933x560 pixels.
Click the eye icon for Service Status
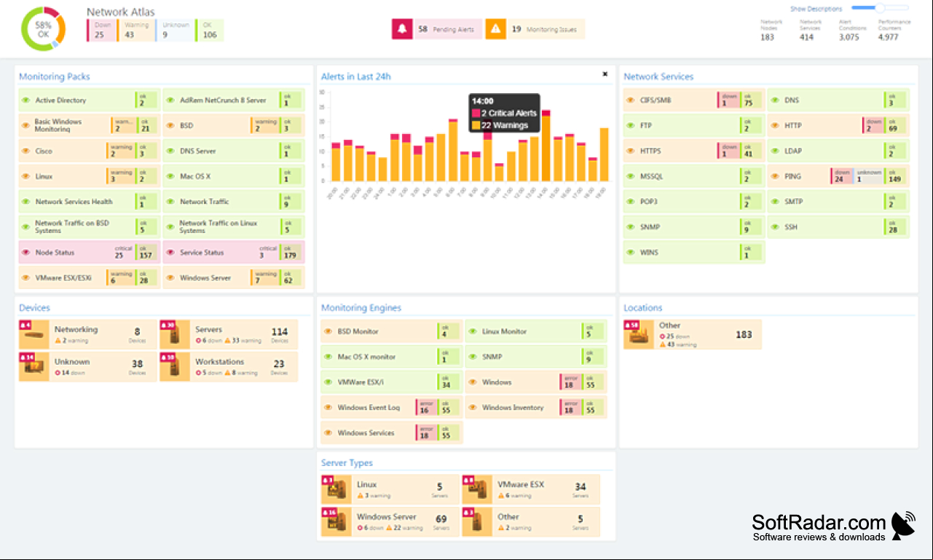170,253
